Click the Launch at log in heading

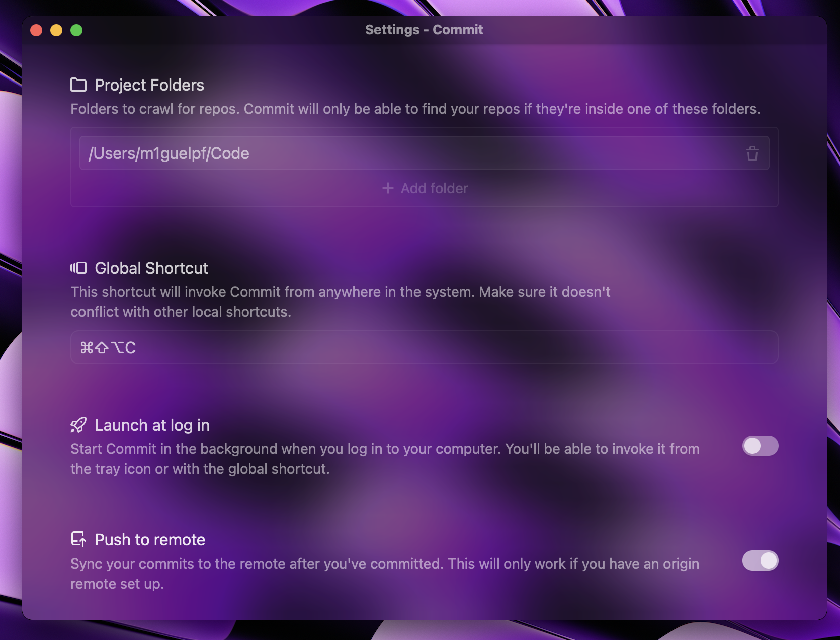[152, 425]
